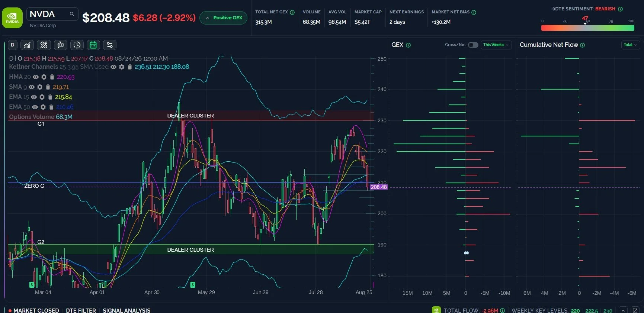Click the G2 level label
The height and width of the screenshot is (313, 644).
pos(41,242)
